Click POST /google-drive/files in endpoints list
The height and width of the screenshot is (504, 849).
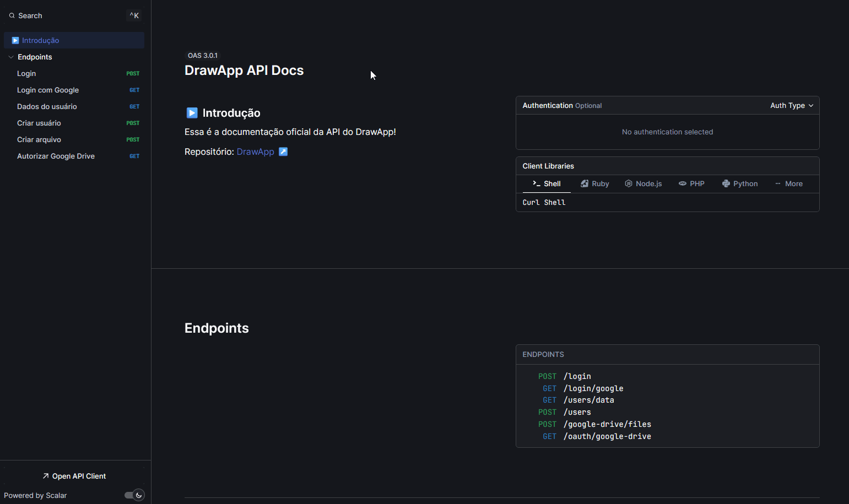pyautogui.click(x=594, y=424)
